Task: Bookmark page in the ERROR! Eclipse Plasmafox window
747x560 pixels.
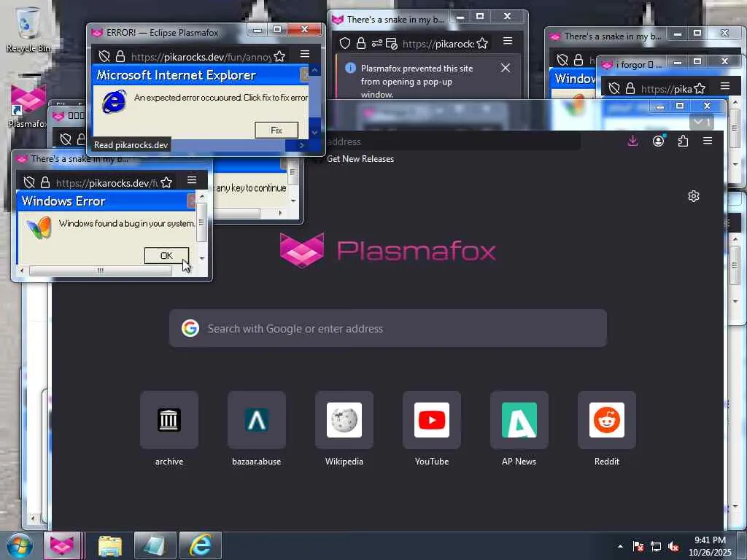Action: tap(279, 57)
